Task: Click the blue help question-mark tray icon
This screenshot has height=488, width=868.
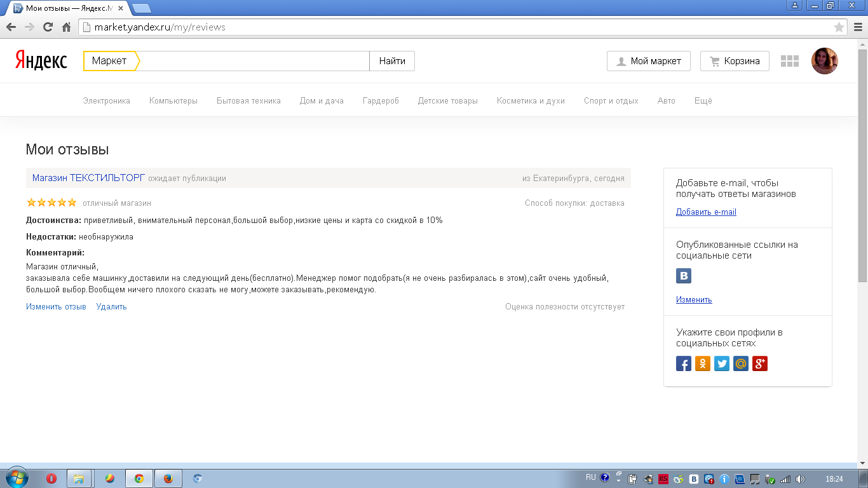Action: (604, 477)
